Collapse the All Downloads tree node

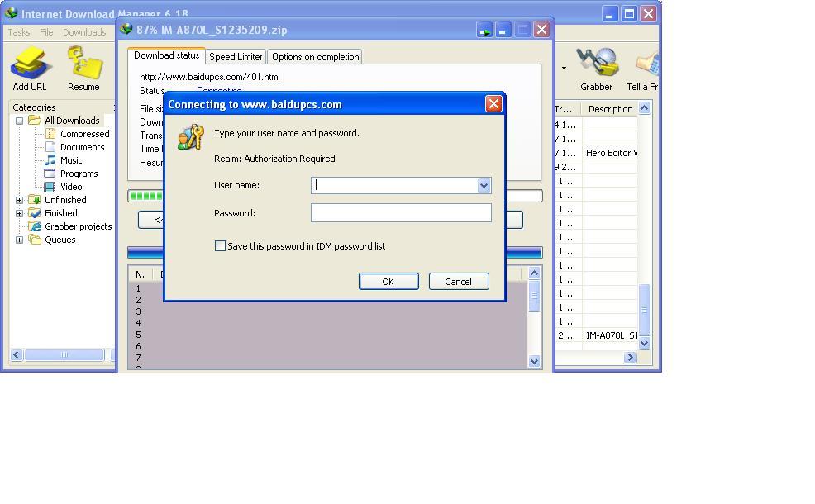tap(19, 121)
